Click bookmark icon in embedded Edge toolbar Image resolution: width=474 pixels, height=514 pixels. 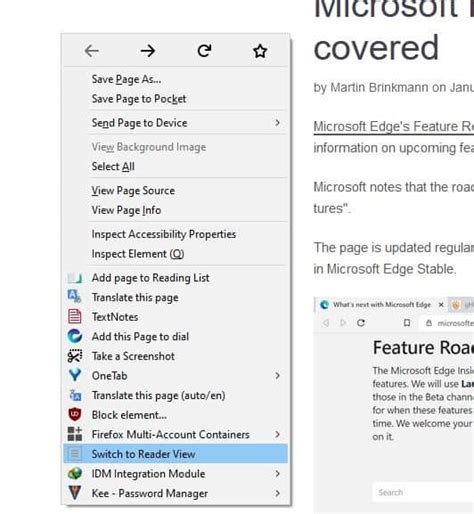click(407, 323)
